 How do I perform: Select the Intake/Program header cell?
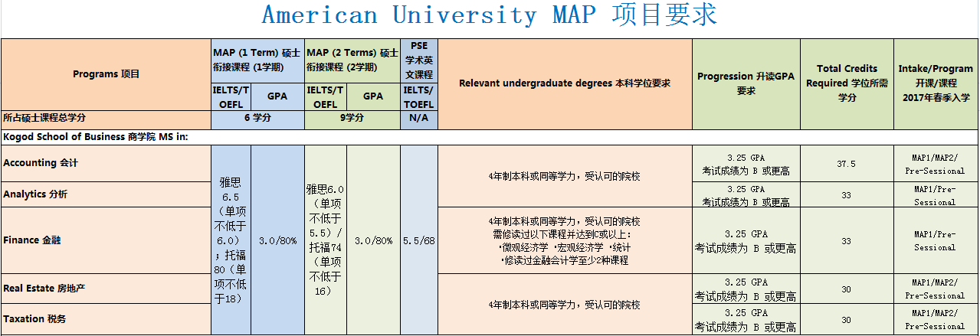[x=936, y=83]
